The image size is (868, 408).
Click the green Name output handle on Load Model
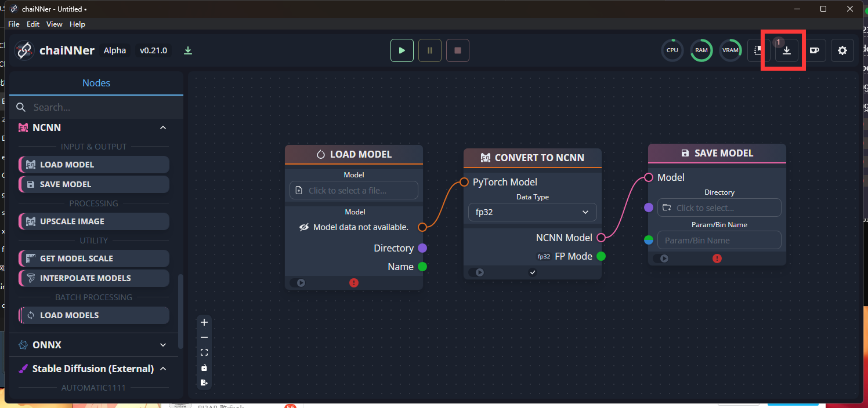pyautogui.click(x=422, y=267)
